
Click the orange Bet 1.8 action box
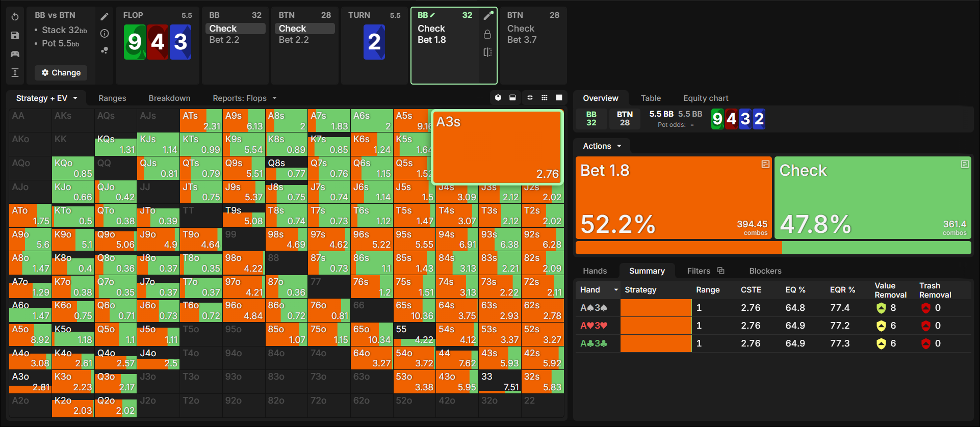tap(674, 198)
